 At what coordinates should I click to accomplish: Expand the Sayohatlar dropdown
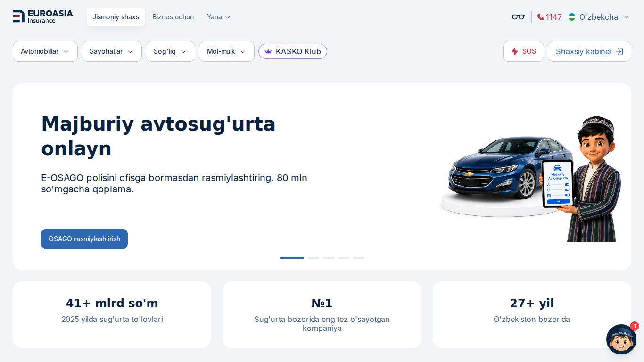tap(112, 51)
